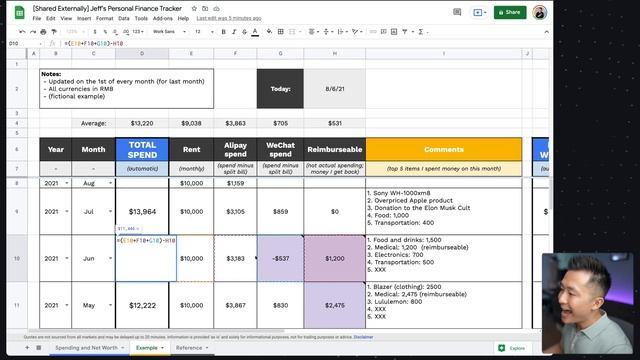Select the $13,964 total spend cell
640x360 pixels.
coord(142,211)
